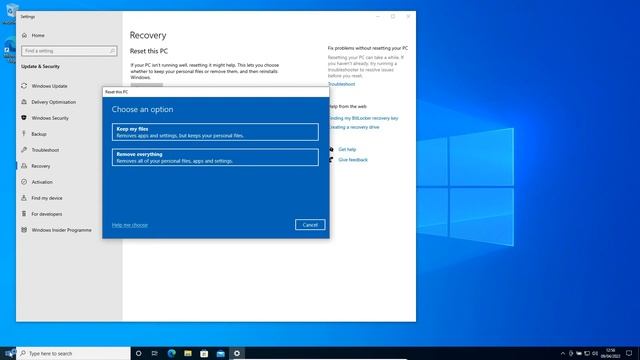Open File Explorer from taskbar
Screen dimensions: 640x360
pyautogui.click(x=188, y=353)
